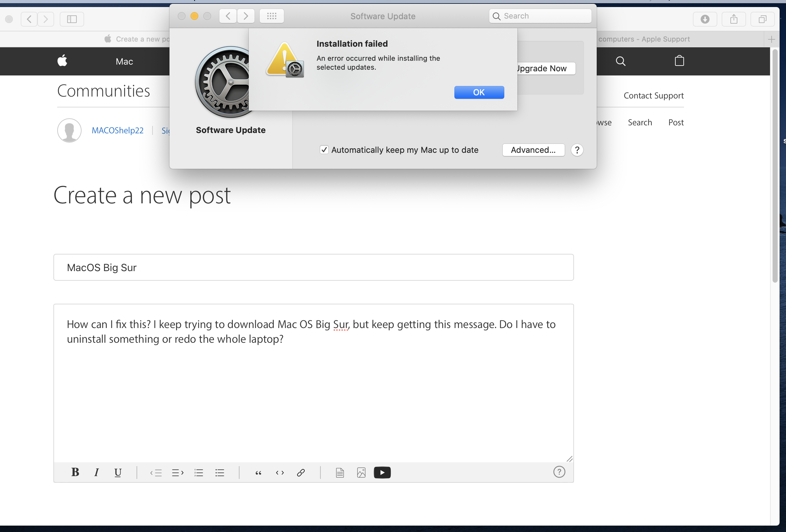Screen dimensions: 786x532
Task: Insert a code block in the editor
Action: click(x=280, y=473)
